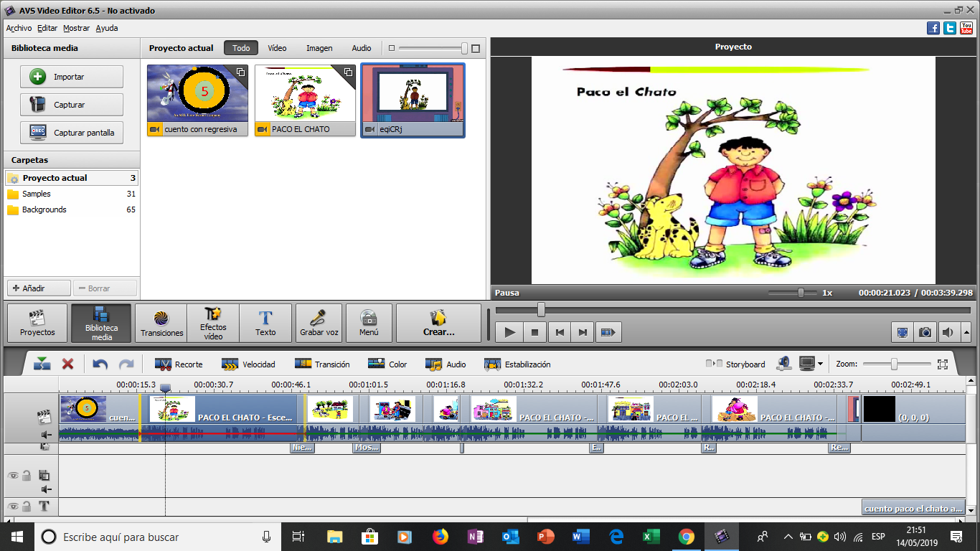Screen dimensions: 980x551
Task: Open the Texto panel
Action: tap(265, 323)
